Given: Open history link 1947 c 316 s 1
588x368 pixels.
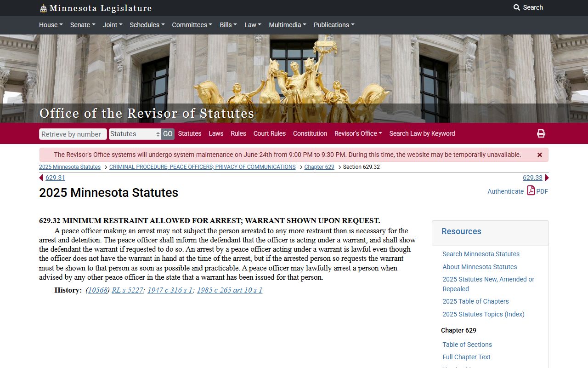Looking at the screenshot, I should click(170, 290).
